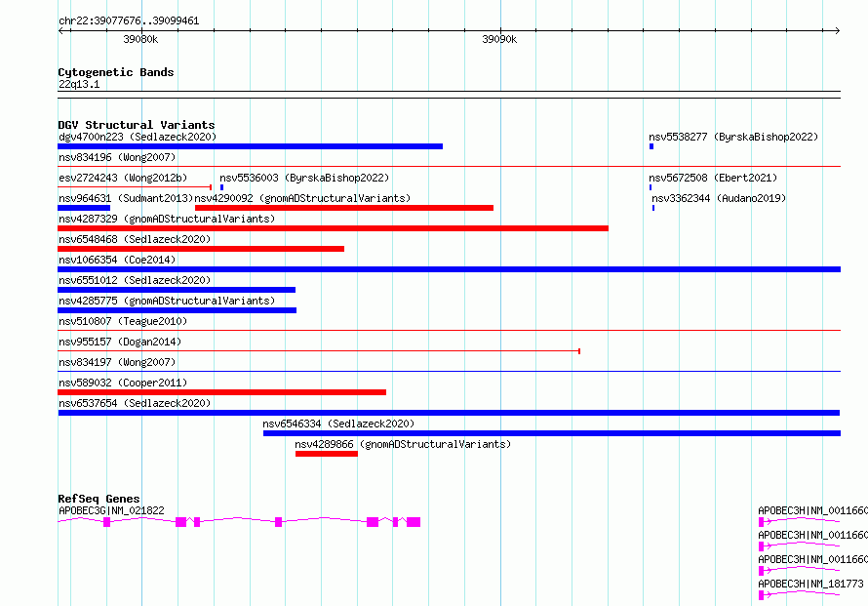This screenshot has width=868, height=606.
Task: Click the small blue nsv5536003 marker
Action: pos(222,187)
